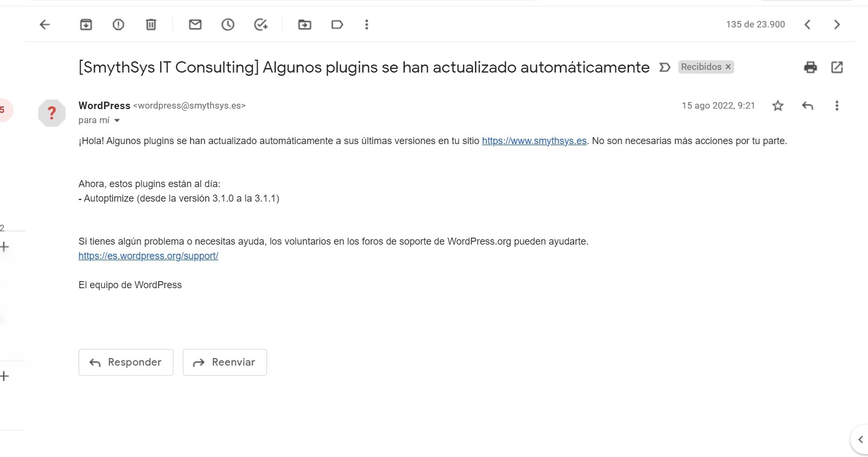868x457 pixels.
Task: Remove the Recibidos label
Action: coord(728,67)
